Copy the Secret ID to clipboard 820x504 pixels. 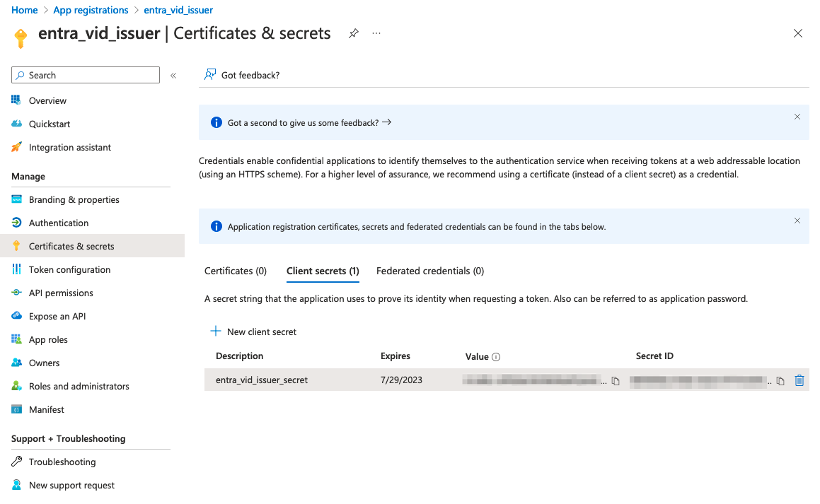tap(780, 381)
